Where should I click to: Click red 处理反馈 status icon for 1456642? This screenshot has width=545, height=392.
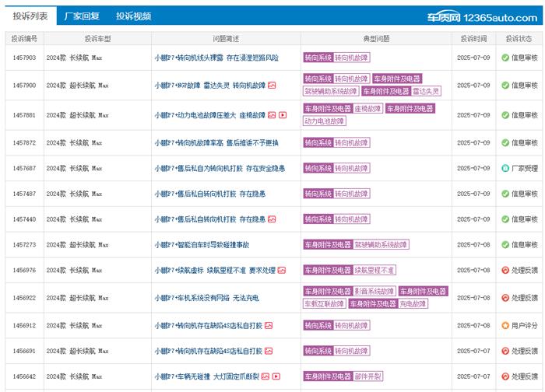505,376
